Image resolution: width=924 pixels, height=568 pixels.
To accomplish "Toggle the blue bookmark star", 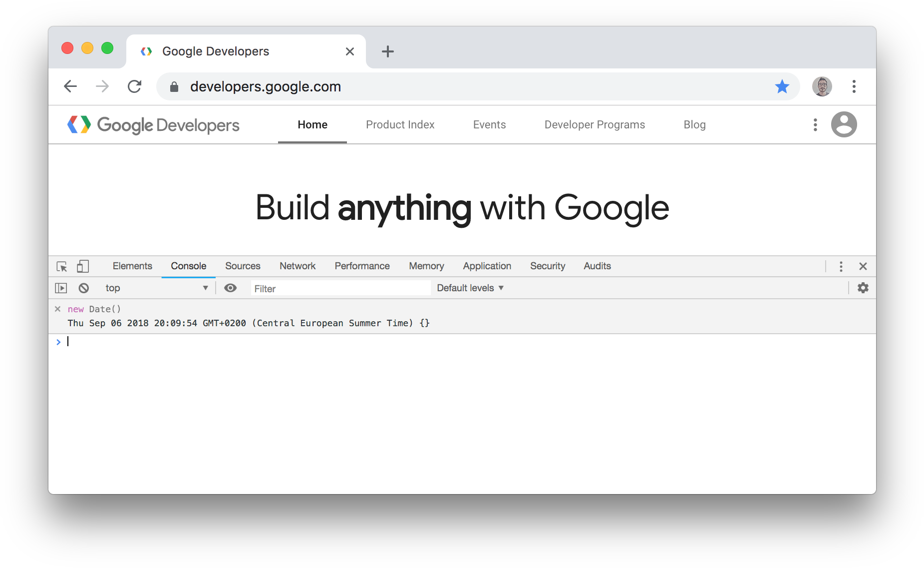I will [x=782, y=86].
